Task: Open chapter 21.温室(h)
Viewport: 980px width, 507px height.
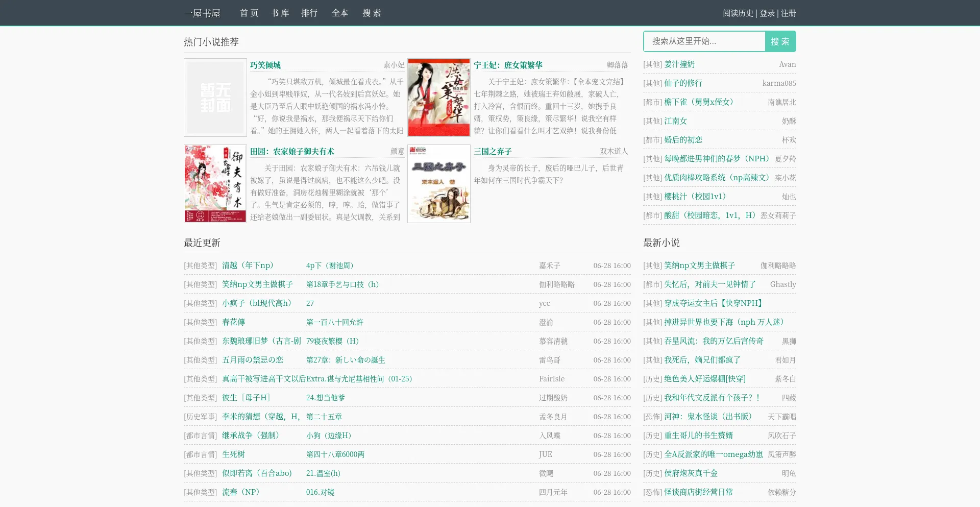Action: (323, 473)
